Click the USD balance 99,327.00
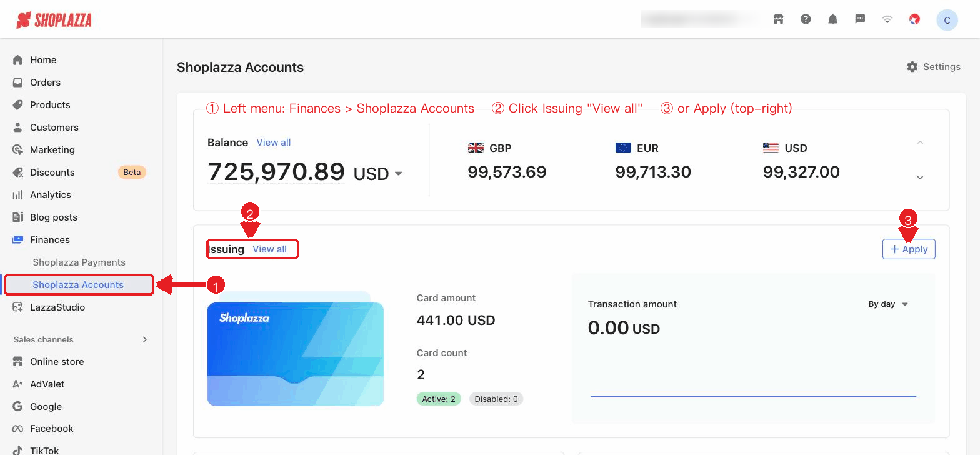This screenshot has width=980, height=455. pos(801,172)
